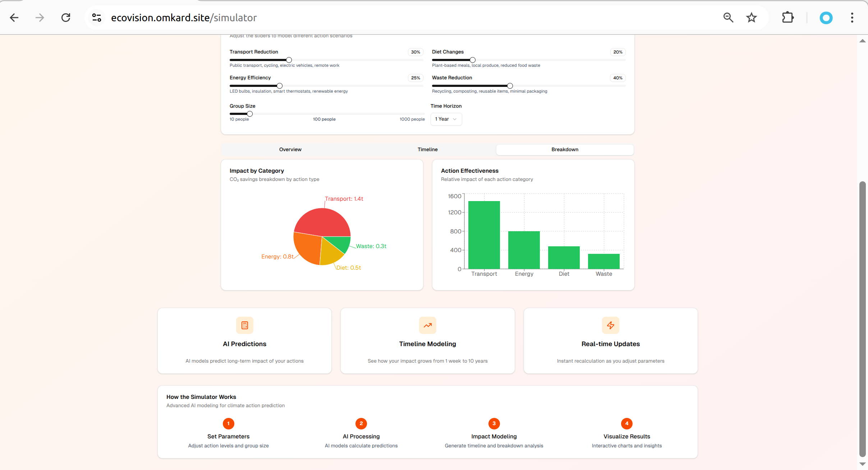Click the Transport bar in effectiveness chart
The width and height of the screenshot is (868, 470).
[484, 235]
